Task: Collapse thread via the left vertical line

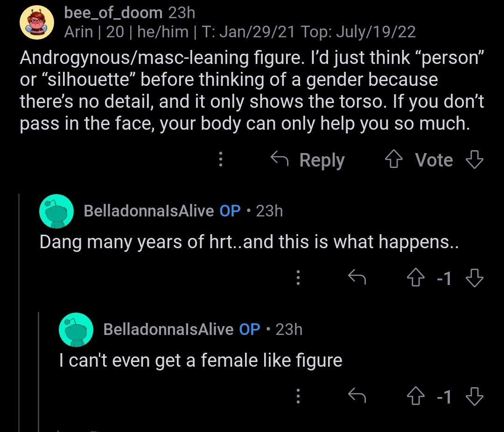Action: coord(19,313)
